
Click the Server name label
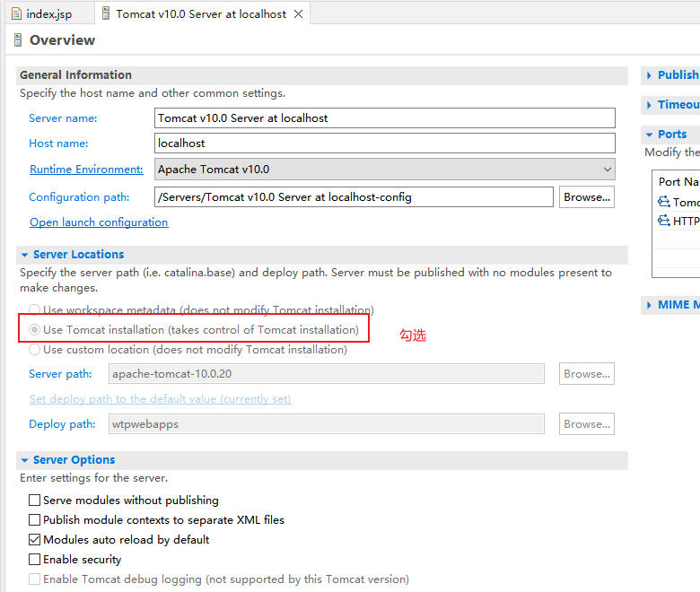click(x=63, y=118)
